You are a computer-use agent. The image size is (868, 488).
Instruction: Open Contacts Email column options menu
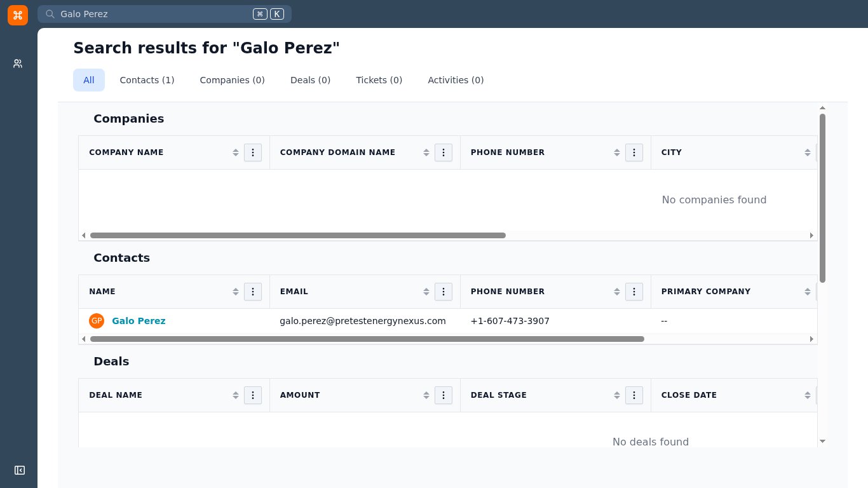(x=444, y=292)
